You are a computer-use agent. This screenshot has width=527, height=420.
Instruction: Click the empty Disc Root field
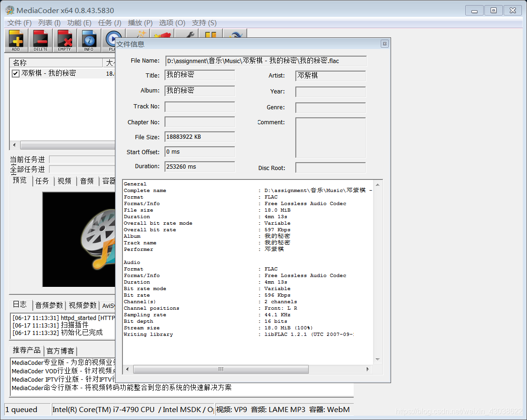pos(330,168)
